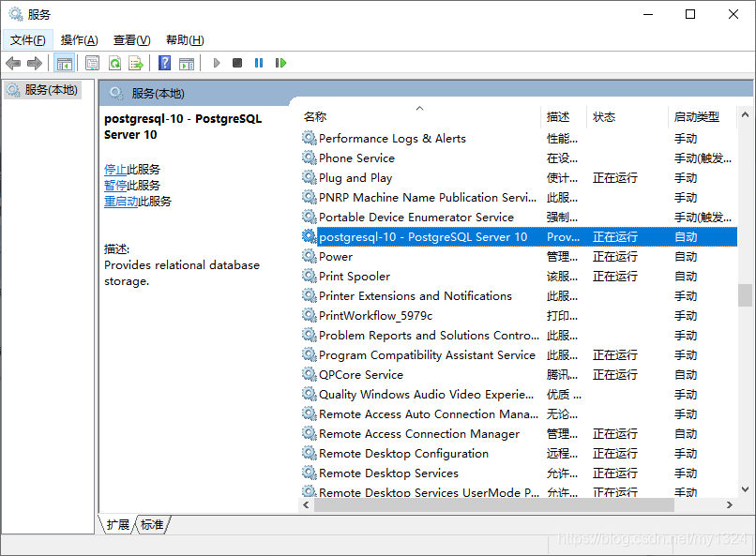The width and height of the screenshot is (756, 556).
Task: Click the vertical scrollbar down arrow
Action: tap(745, 489)
